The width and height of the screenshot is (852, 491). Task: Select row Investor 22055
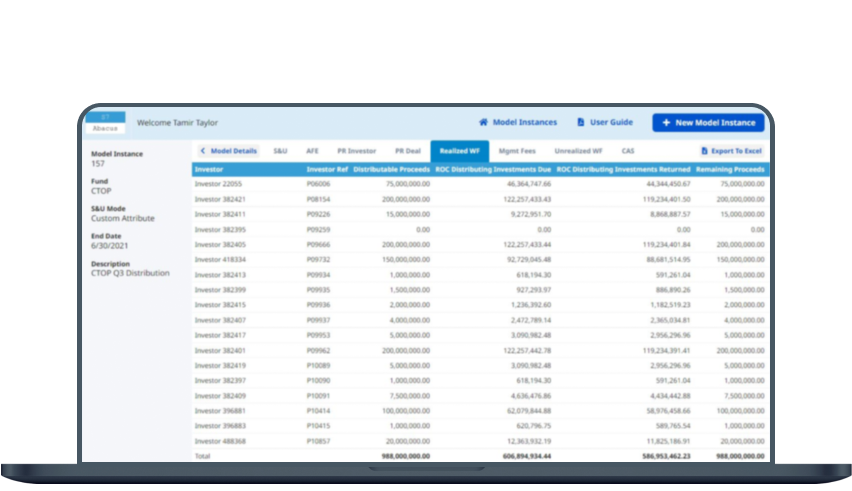(480, 184)
